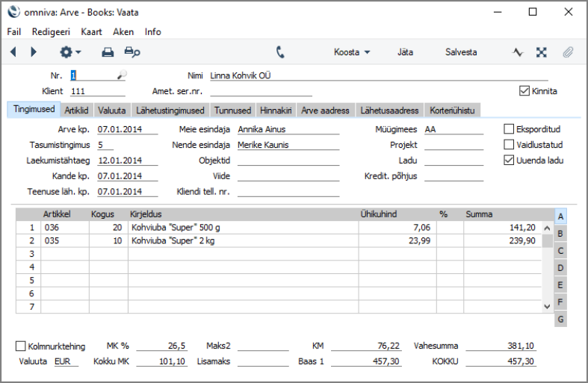This screenshot has height=383, width=588.
Task: Click the table scroll up arrow
Action: coord(547,228)
